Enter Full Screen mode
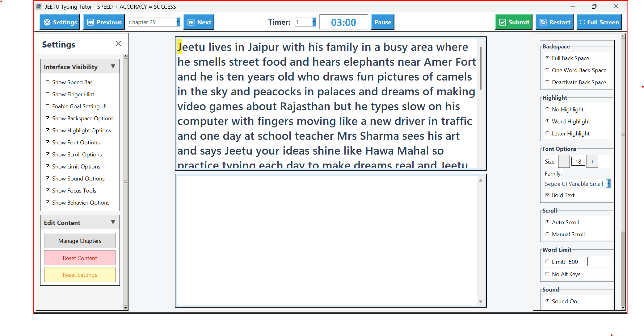This screenshot has width=644, height=336. [x=599, y=22]
